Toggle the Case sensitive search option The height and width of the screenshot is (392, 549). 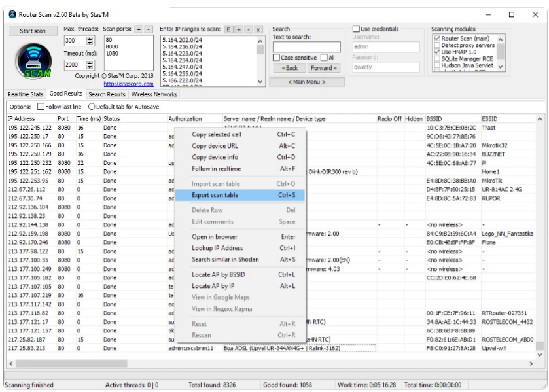pos(276,58)
